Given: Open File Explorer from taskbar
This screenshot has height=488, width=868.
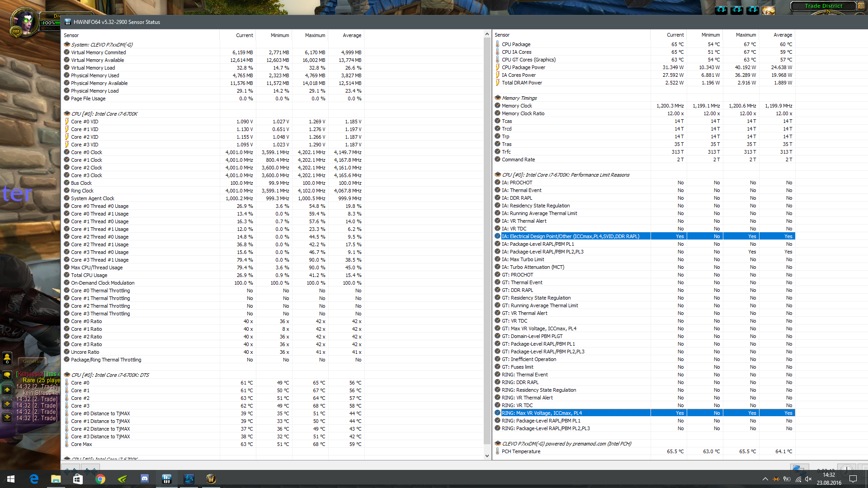Looking at the screenshot, I should pos(56,479).
